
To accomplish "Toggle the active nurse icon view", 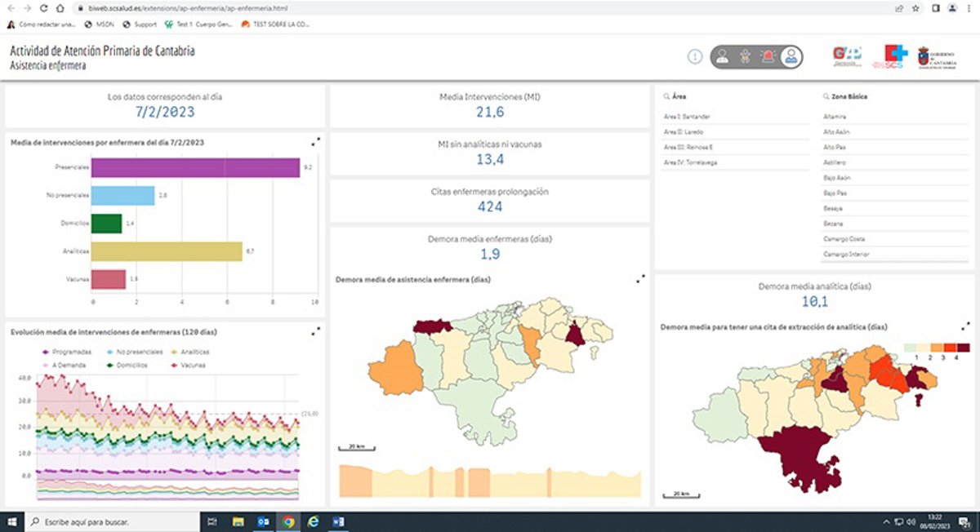I will point(790,56).
